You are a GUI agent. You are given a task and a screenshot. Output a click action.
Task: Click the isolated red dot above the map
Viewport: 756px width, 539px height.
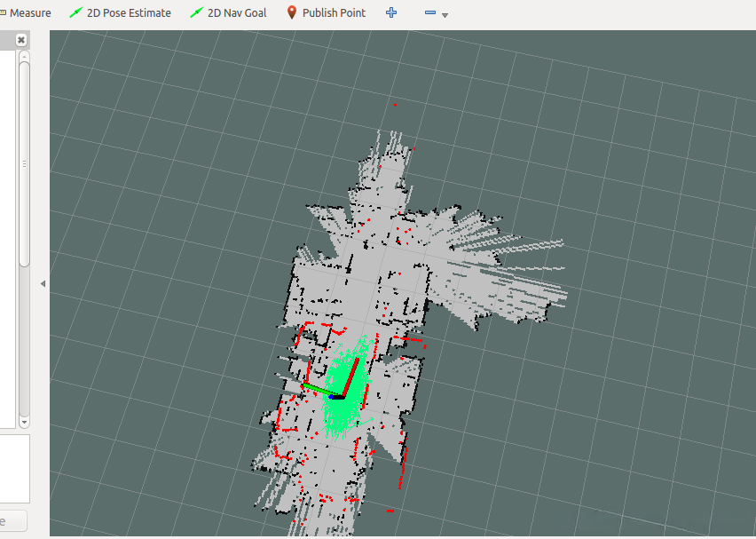(395, 105)
